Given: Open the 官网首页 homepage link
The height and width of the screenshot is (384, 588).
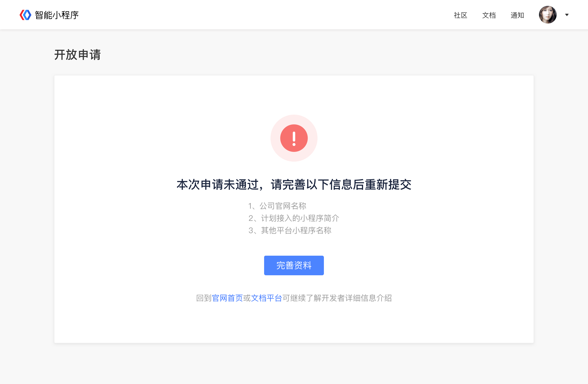Looking at the screenshot, I should coord(227,298).
